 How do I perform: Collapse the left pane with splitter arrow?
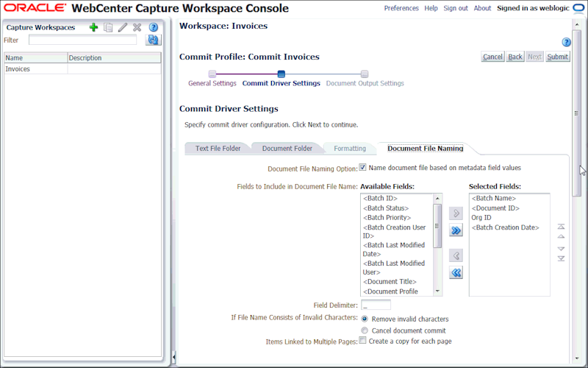(x=173, y=356)
